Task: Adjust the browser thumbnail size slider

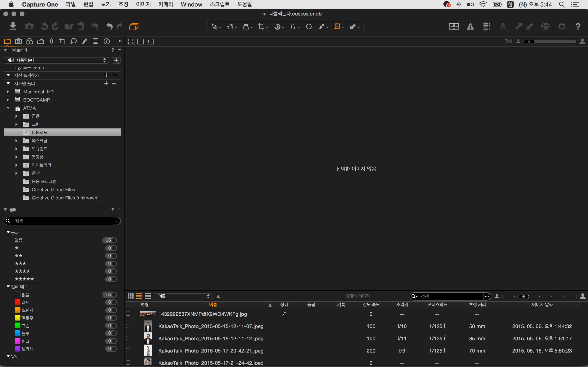Action: click(523, 296)
